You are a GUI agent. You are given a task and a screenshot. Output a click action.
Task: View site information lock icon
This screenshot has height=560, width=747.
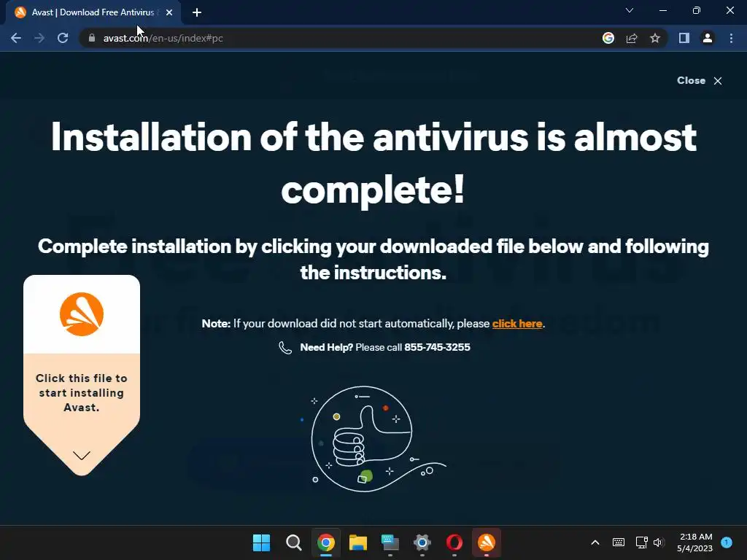click(x=92, y=38)
